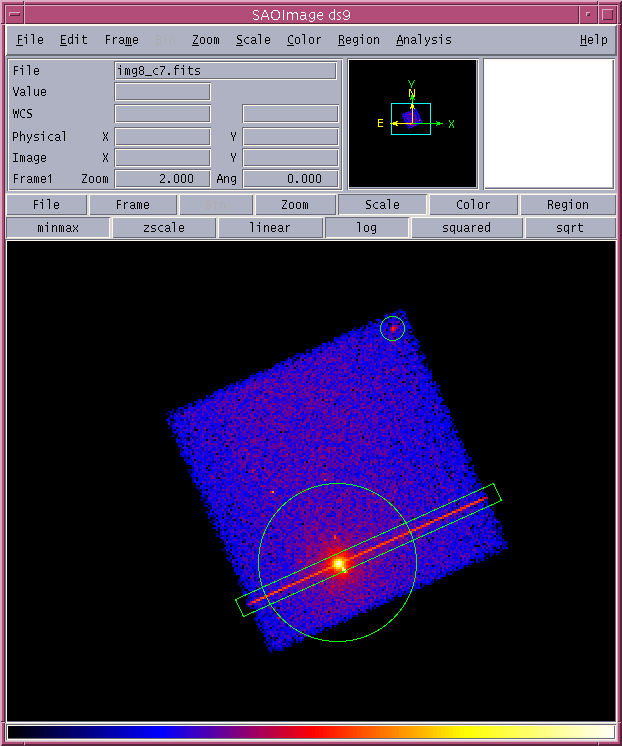The image size is (622, 746).
Task: Expand the Scale menu dropdown
Action: 253,40
